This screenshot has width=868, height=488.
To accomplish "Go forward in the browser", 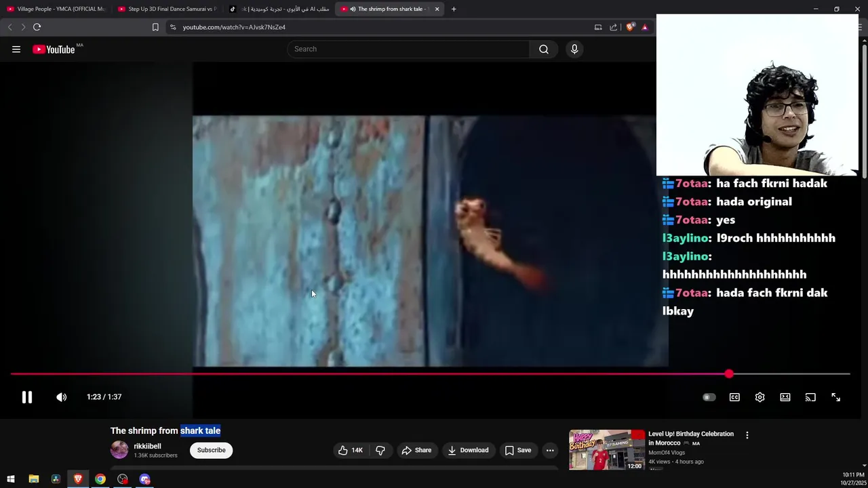I will [x=23, y=27].
